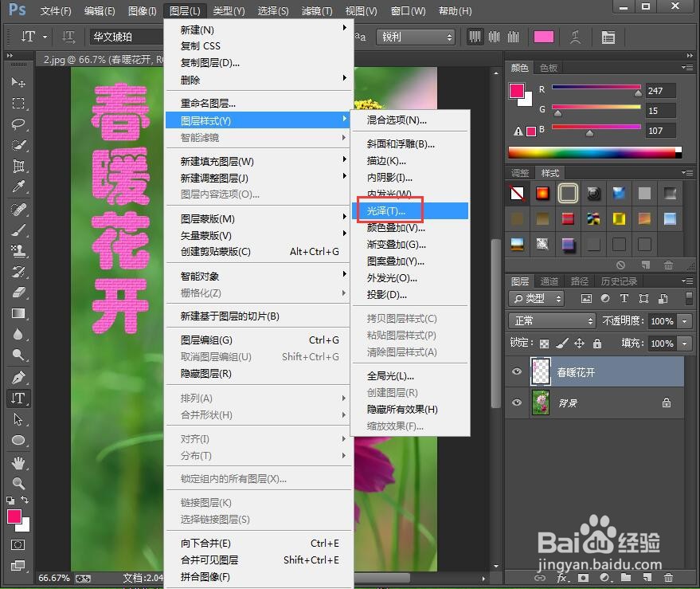Select the Lasso tool
Image resolution: width=700 pixels, height=589 pixels.
click(18, 124)
